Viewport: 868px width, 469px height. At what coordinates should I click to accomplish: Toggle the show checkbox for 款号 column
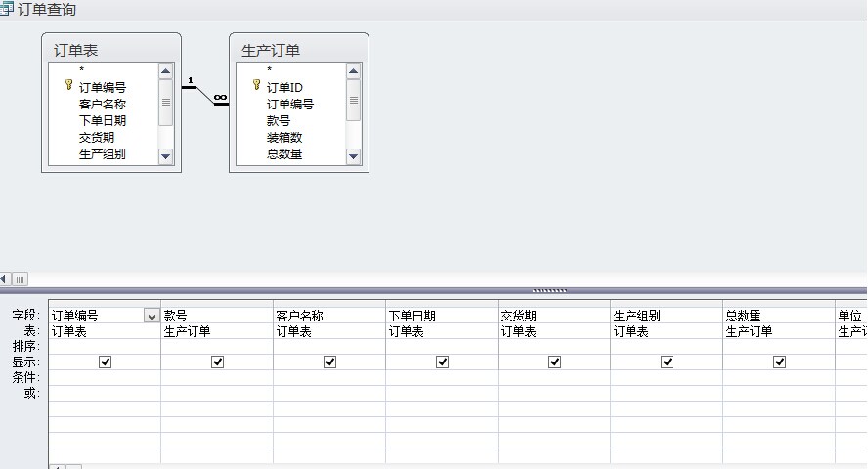coord(217,362)
